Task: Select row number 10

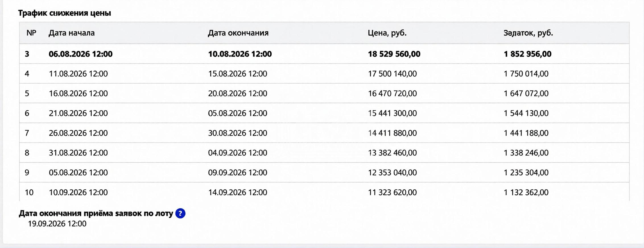Action: pos(29,193)
